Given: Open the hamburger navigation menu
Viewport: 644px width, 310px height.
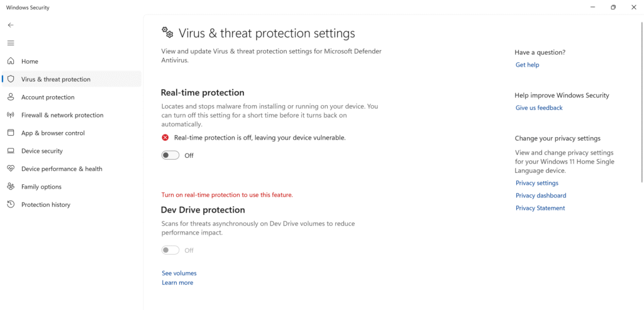Looking at the screenshot, I should pos(11,43).
